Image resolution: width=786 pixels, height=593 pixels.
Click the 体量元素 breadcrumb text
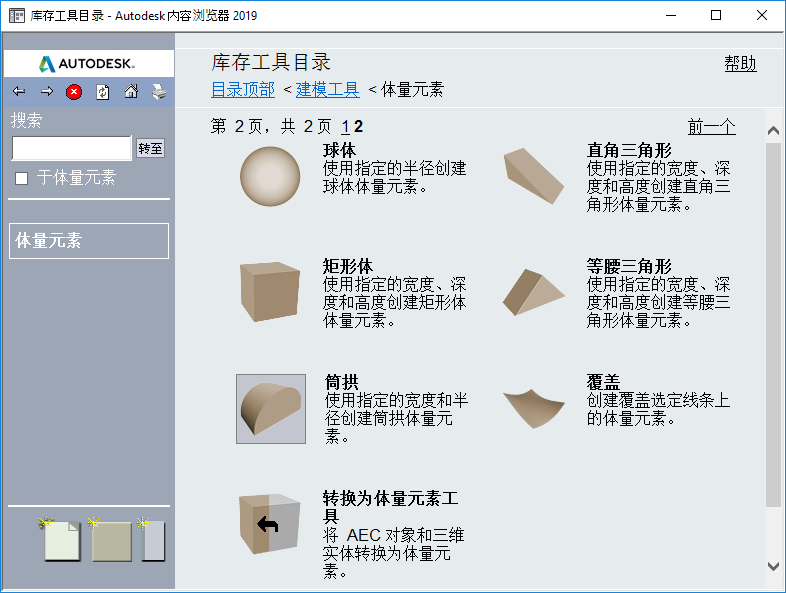[x=413, y=90]
